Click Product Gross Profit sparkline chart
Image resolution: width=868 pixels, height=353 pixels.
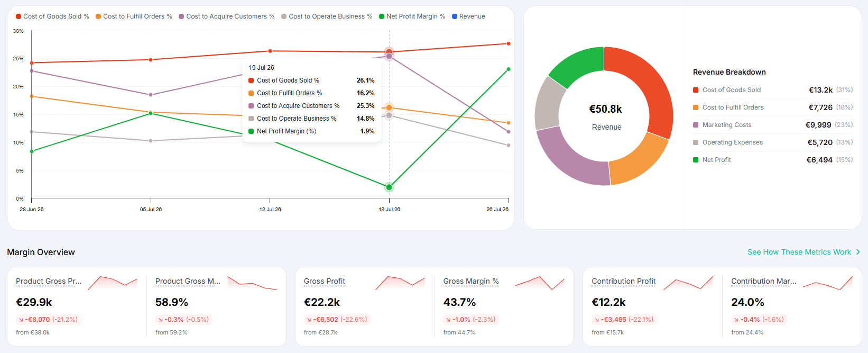tap(113, 283)
